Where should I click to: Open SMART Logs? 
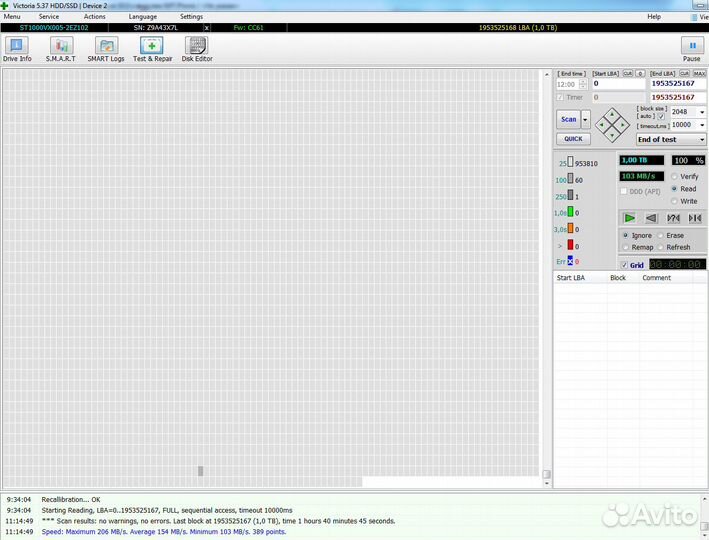click(106, 49)
